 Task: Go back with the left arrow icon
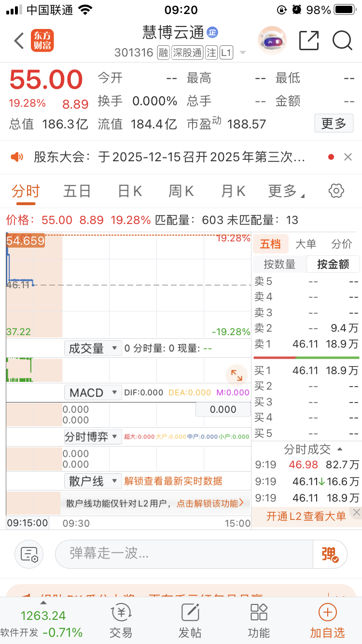point(19,41)
